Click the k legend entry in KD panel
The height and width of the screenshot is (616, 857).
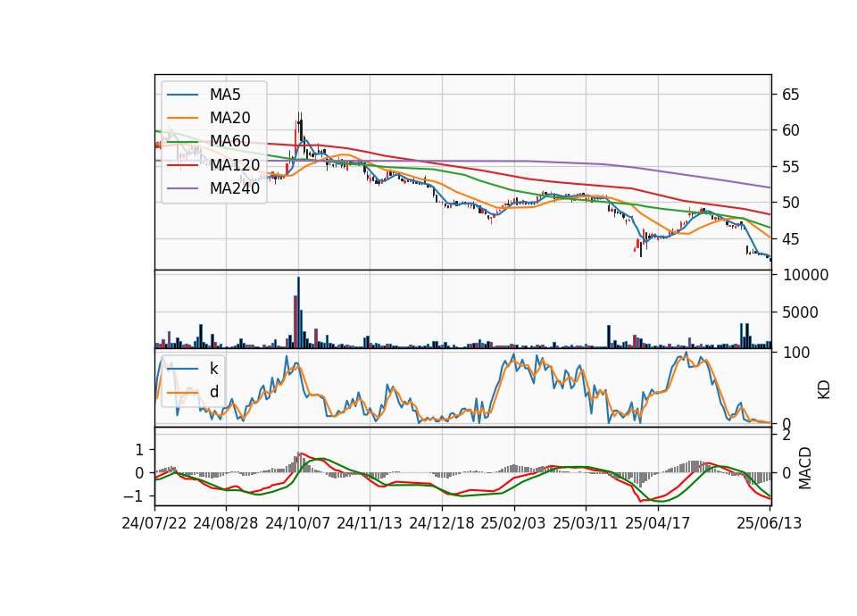(213, 369)
